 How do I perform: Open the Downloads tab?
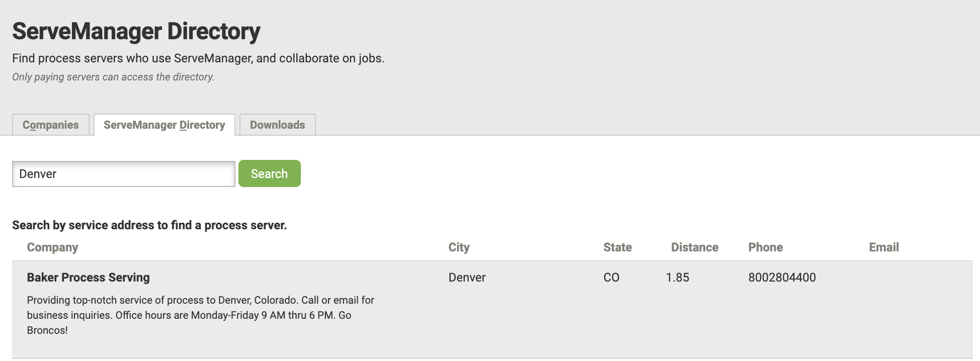(x=277, y=125)
